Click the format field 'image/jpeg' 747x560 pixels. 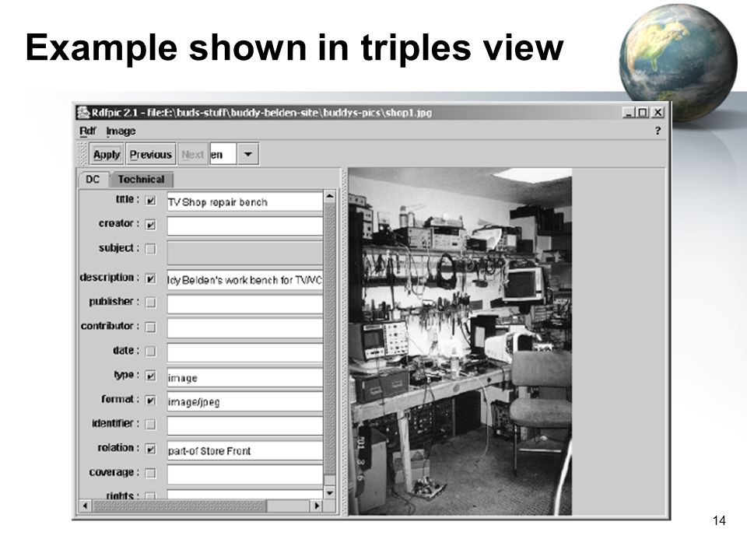point(245,402)
